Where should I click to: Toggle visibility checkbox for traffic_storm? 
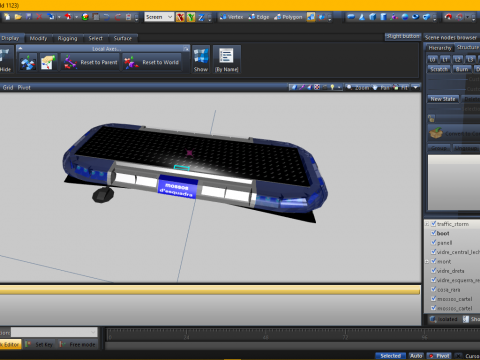433,224
